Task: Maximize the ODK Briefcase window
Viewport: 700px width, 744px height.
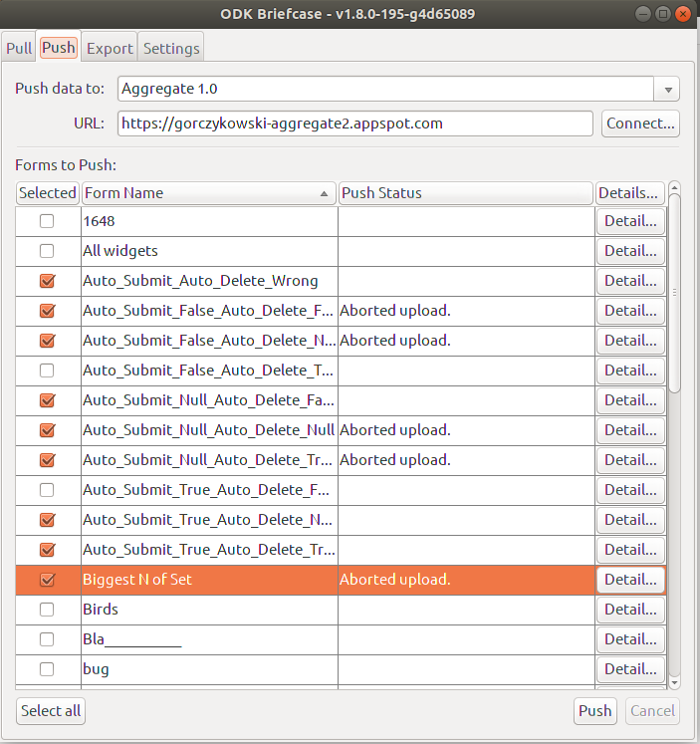Action: point(662,14)
